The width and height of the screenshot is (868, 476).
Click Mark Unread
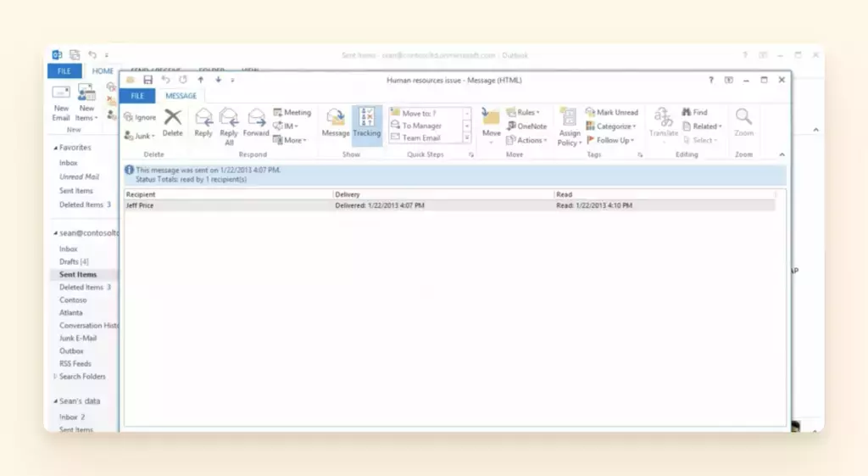612,112
